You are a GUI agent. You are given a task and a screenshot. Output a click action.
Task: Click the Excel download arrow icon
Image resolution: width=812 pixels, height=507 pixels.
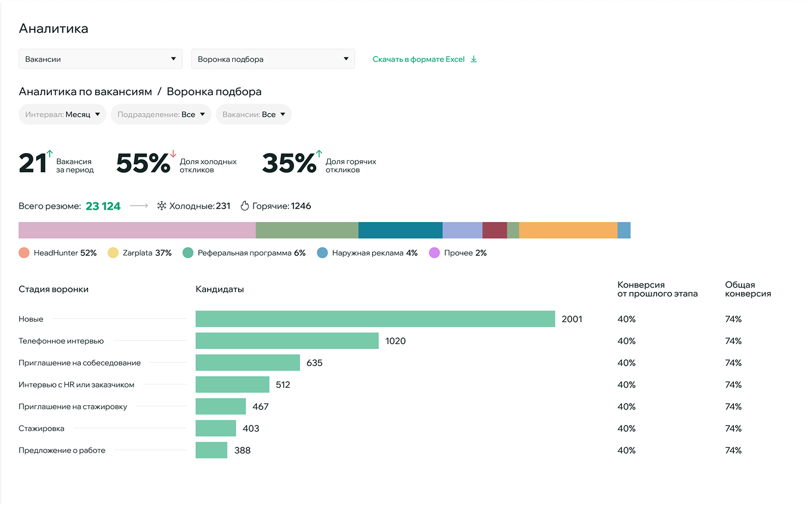tap(474, 59)
